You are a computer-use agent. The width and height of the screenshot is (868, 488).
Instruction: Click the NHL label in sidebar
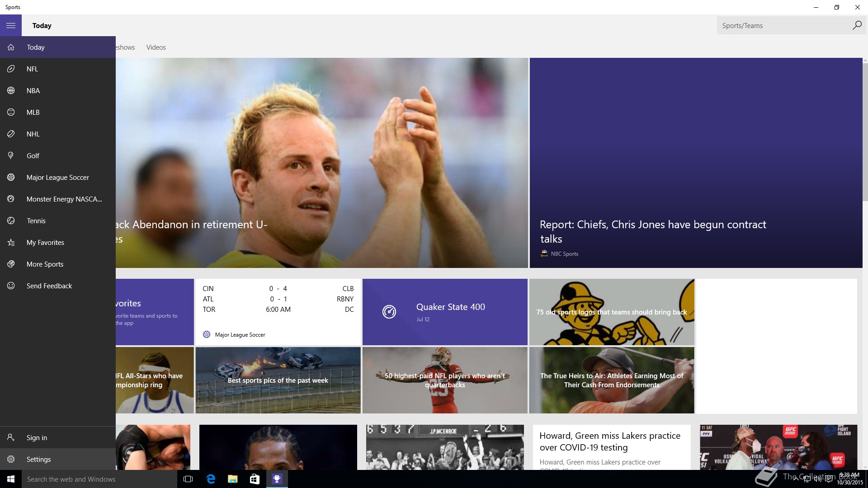pos(33,134)
